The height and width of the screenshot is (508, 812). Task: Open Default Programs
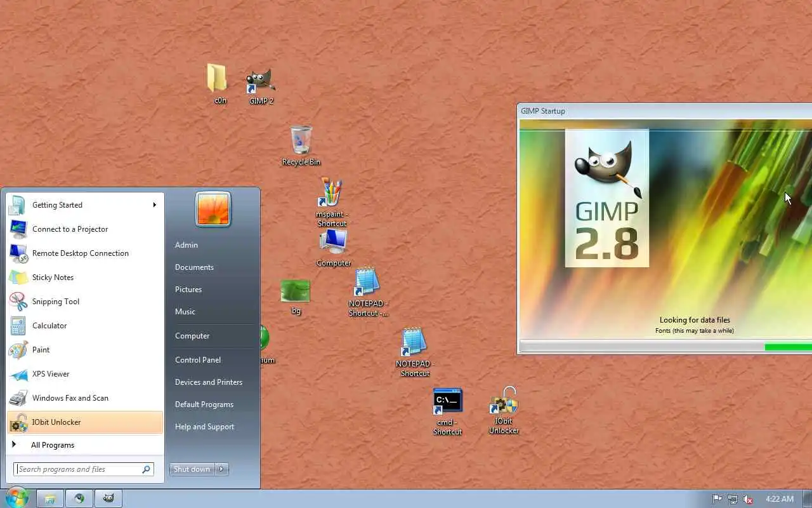coord(213,404)
